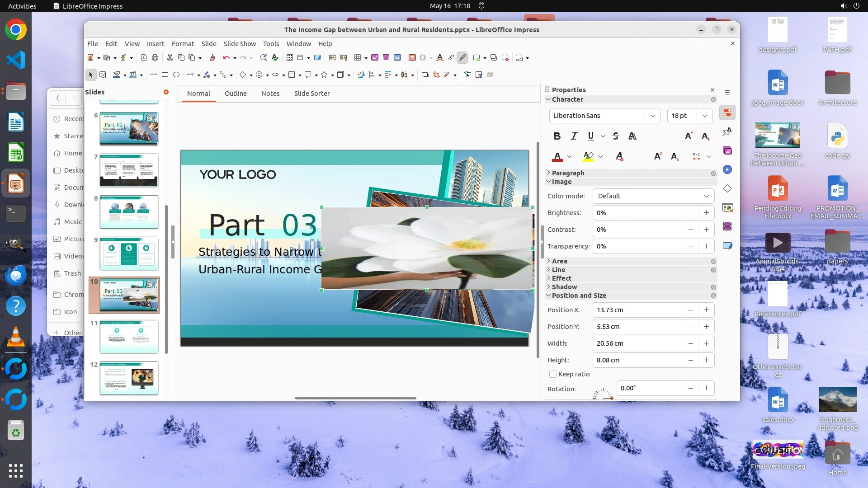Toggle Underline in Character panel
The image size is (868, 488).
pos(590,136)
